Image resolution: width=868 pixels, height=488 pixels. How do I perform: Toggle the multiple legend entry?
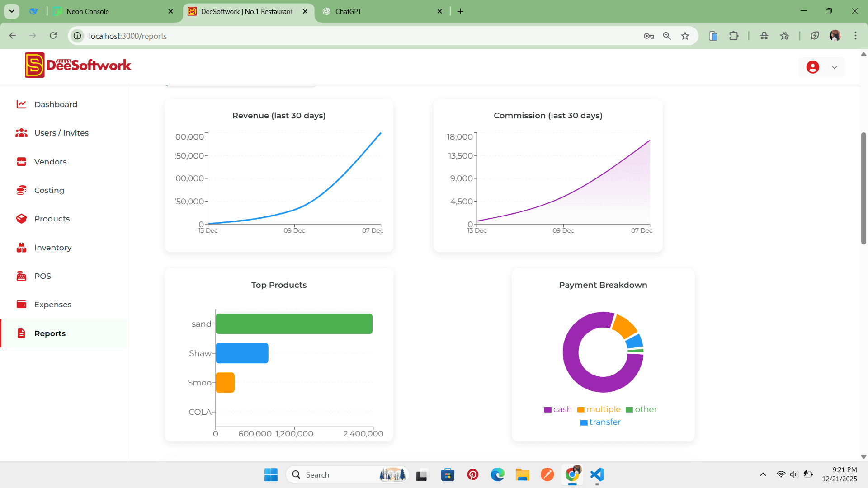pyautogui.click(x=599, y=409)
